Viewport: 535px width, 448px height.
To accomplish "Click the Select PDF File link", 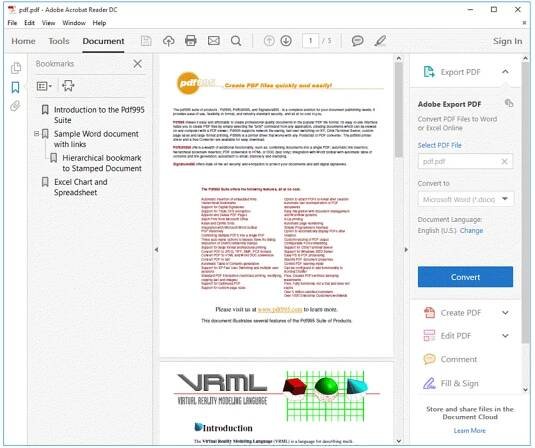I will point(439,145).
